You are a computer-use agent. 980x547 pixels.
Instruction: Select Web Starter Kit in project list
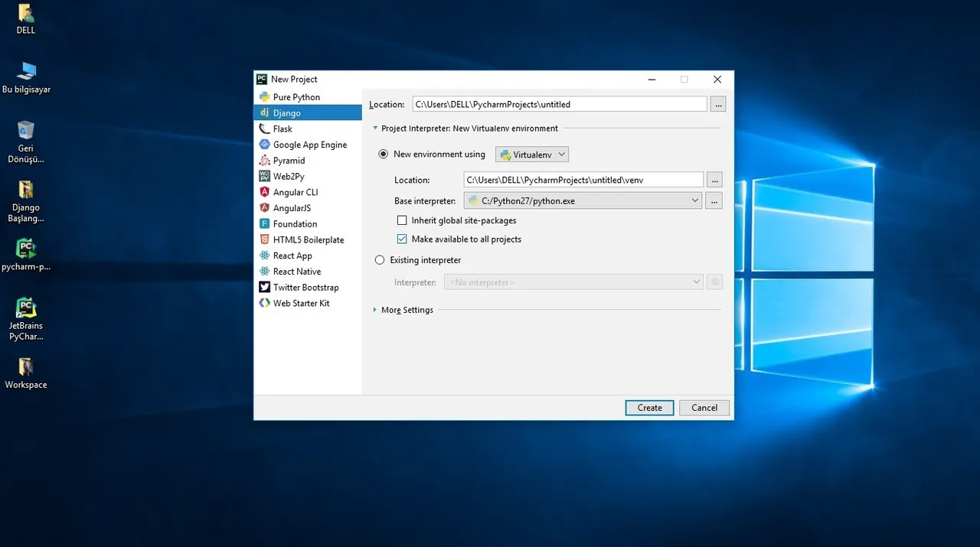coord(308,303)
